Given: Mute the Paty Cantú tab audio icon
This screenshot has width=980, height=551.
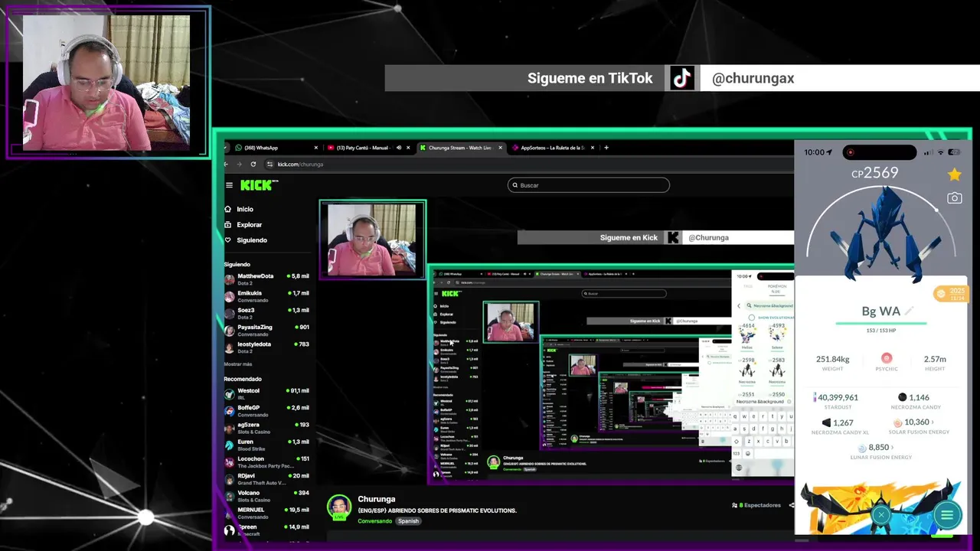Looking at the screenshot, I should pyautogui.click(x=398, y=148).
